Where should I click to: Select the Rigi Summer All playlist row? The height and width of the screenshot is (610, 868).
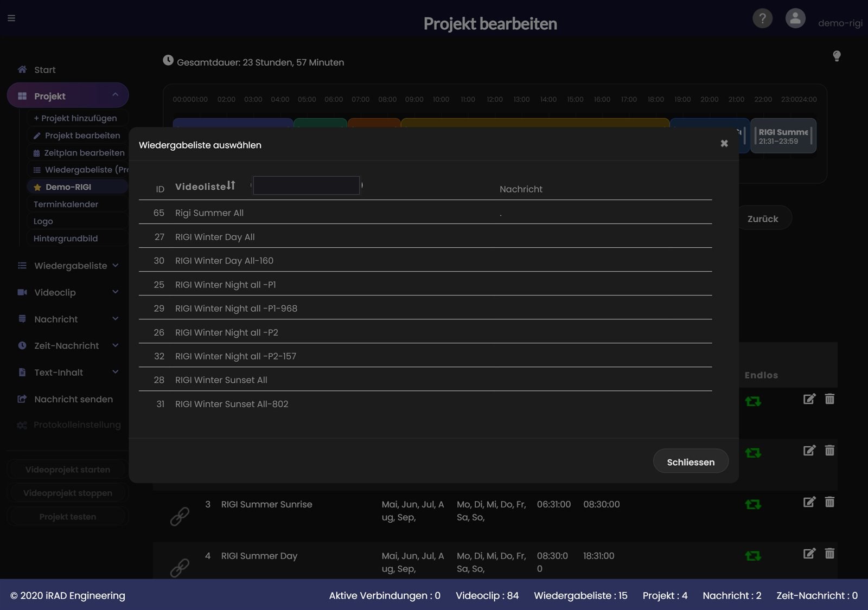coord(425,213)
